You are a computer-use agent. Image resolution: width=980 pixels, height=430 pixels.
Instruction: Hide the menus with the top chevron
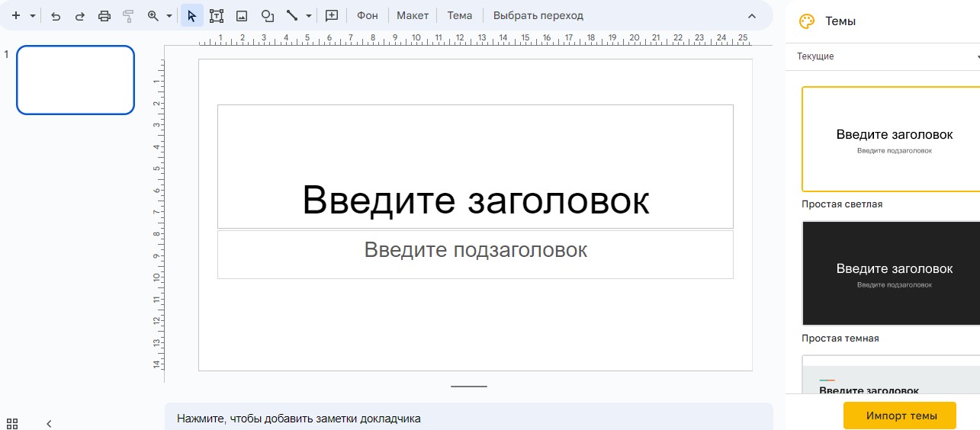(752, 15)
